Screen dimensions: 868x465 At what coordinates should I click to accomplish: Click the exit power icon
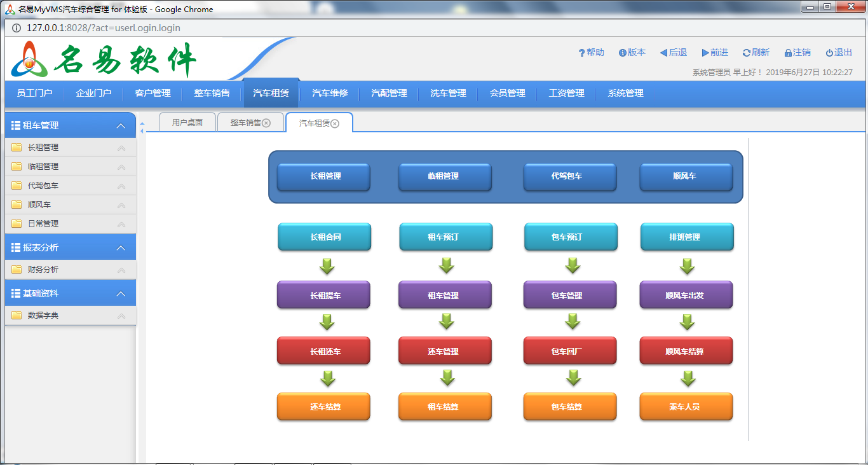point(829,53)
